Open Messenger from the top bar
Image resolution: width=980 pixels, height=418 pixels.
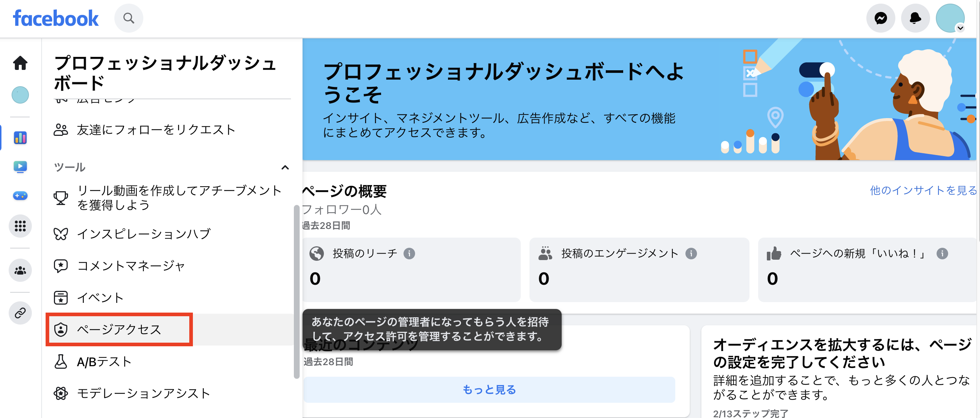point(881,17)
